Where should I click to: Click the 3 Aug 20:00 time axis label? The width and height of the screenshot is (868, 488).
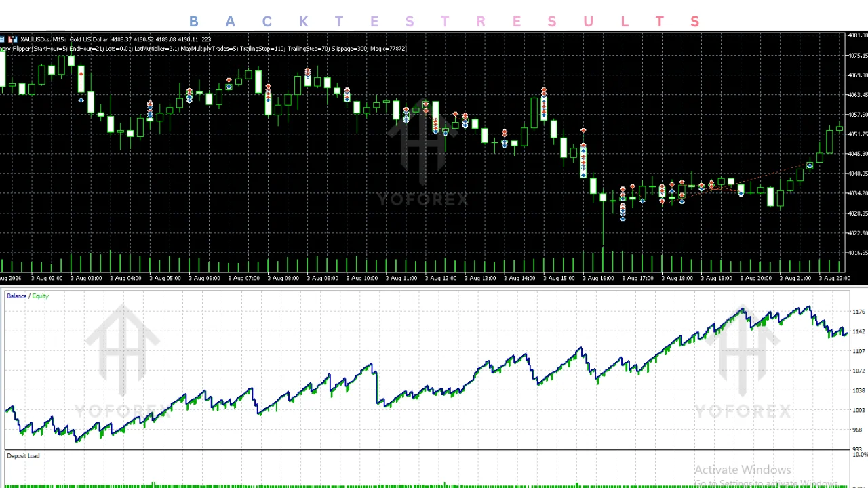[x=755, y=279]
